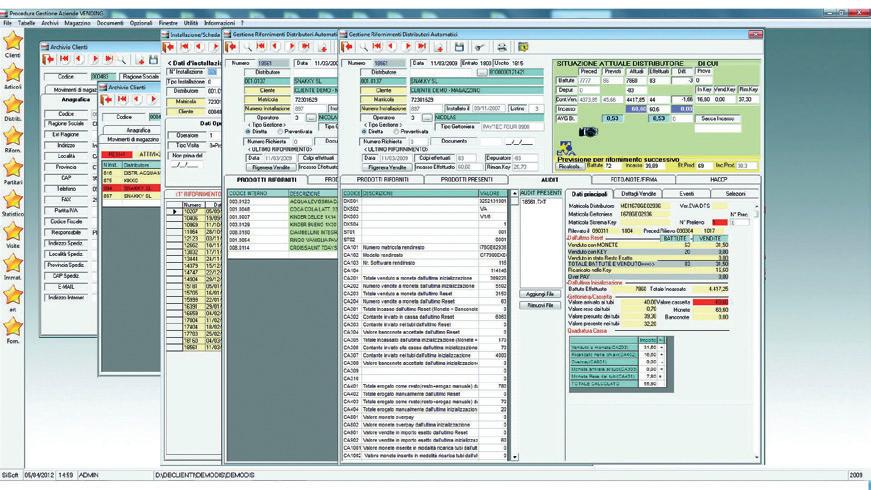This screenshot has height=490, width=871.
Task: Open the Visite star shortcut in sidebar
Action: point(13,232)
